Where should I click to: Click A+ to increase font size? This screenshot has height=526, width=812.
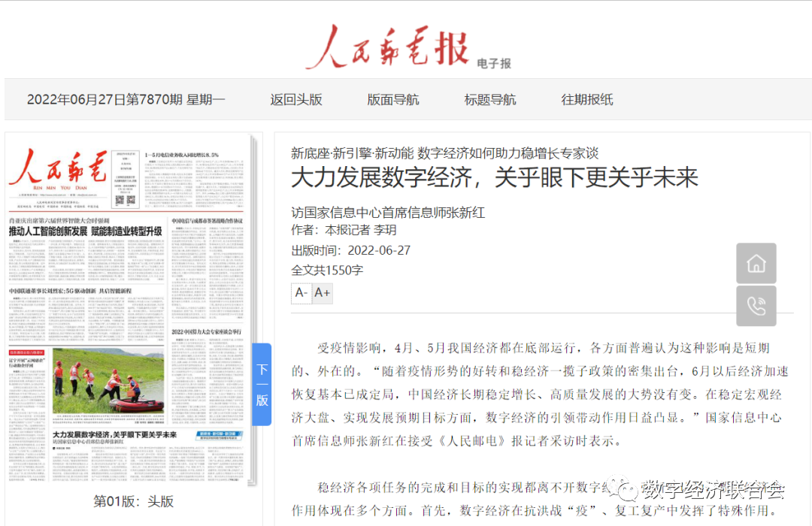pyautogui.click(x=322, y=293)
